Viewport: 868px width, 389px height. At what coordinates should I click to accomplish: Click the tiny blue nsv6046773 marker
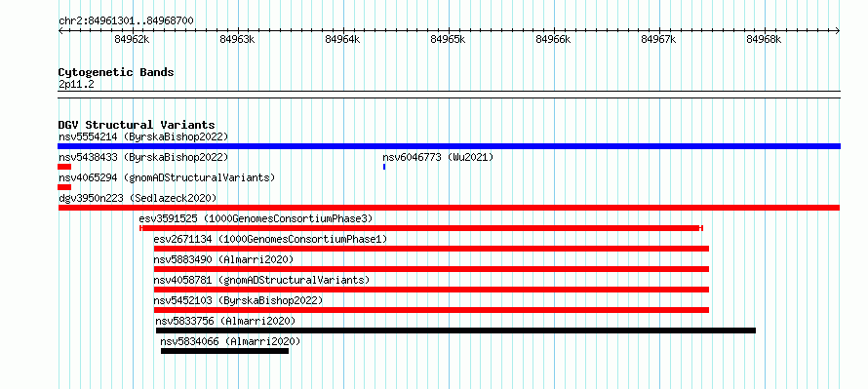(x=384, y=167)
